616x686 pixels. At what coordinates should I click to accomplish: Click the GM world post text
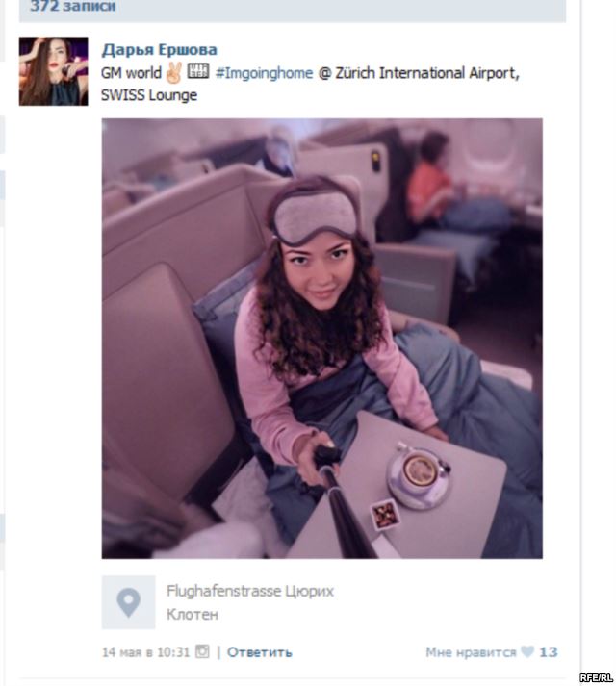[131, 73]
